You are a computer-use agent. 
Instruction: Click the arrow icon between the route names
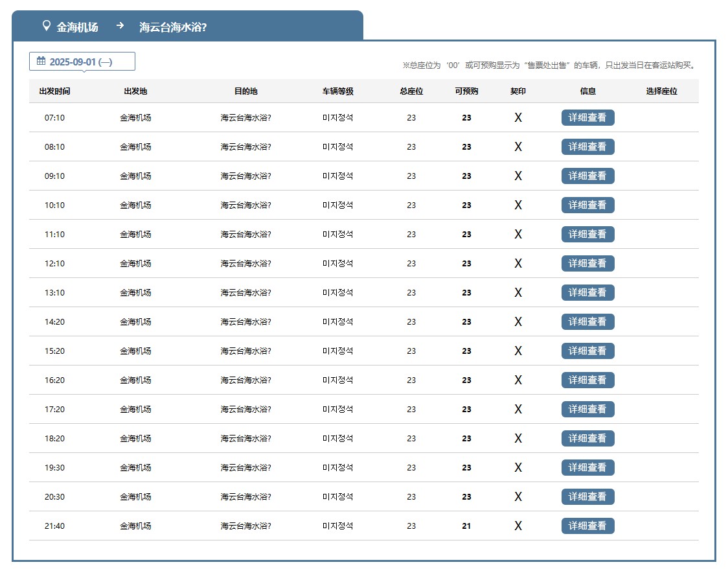click(120, 26)
